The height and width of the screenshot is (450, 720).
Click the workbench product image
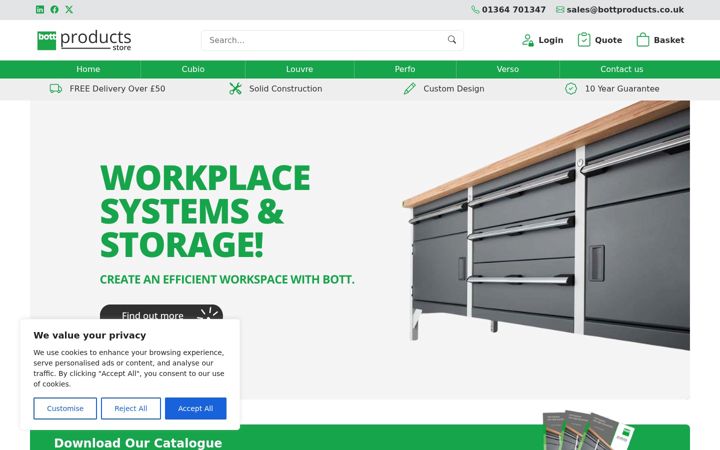[x=546, y=225]
